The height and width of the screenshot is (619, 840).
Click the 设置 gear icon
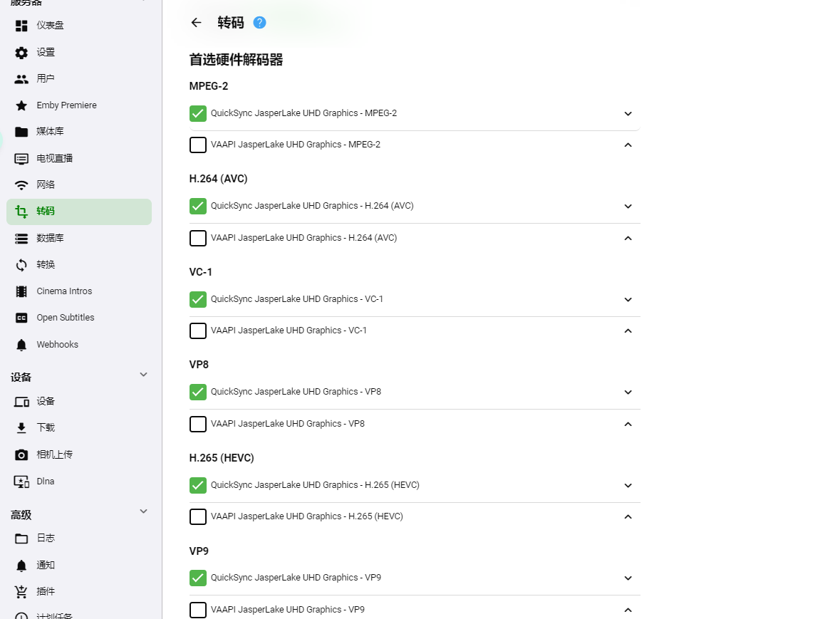click(x=21, y=53)
